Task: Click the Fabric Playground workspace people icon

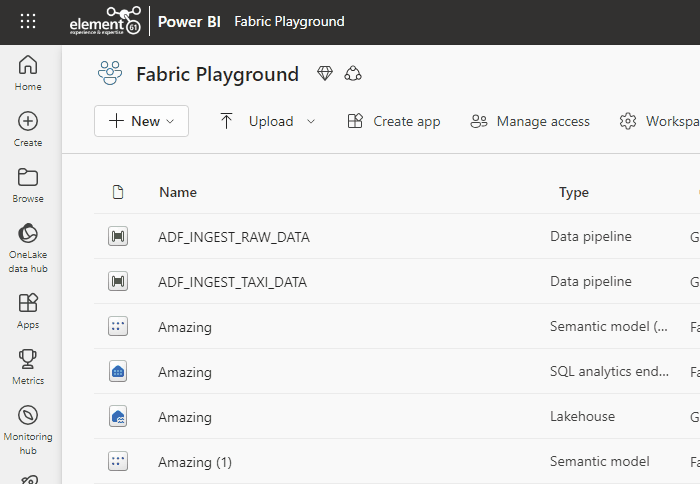Action: (x=108, y=74)
